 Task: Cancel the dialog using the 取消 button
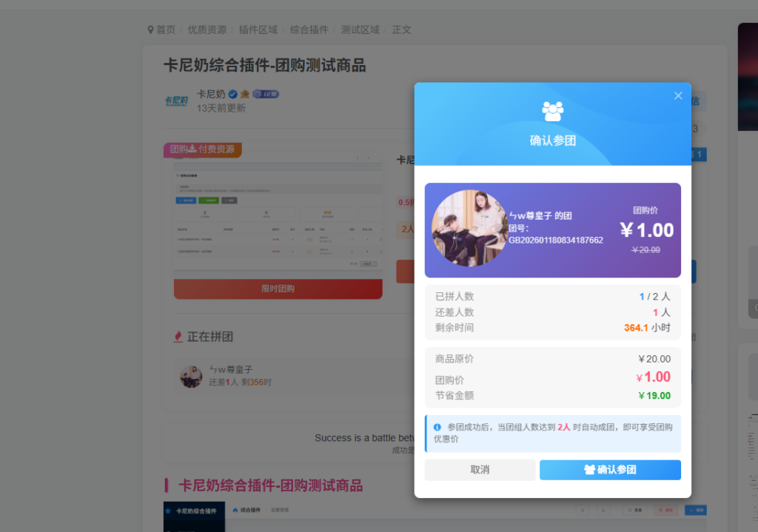pyautogui.click(x=480, y=470)
